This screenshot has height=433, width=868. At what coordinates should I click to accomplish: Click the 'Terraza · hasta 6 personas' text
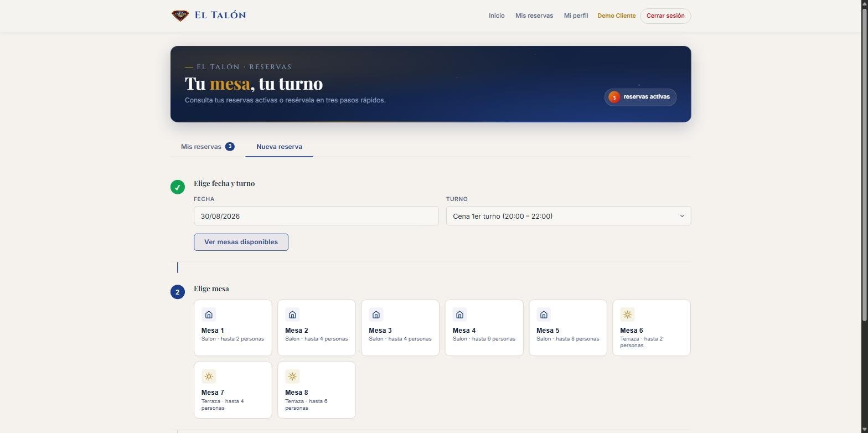pyautogui.click(x=306, y=405)
